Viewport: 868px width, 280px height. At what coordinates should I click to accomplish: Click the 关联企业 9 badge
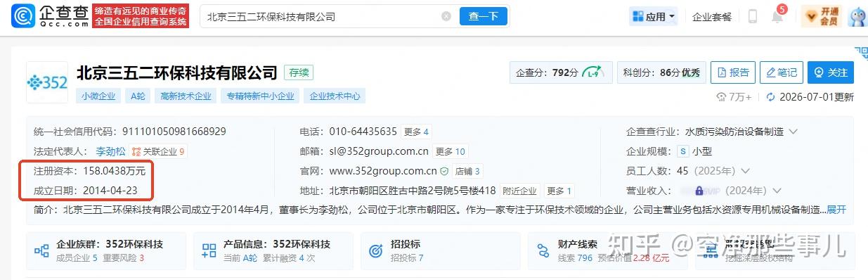tap(158, 151)
